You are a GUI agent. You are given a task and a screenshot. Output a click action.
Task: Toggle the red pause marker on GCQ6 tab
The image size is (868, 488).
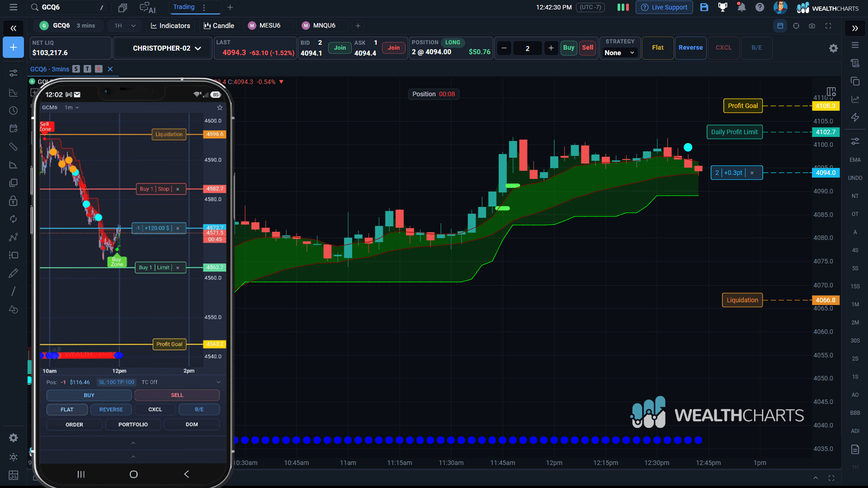click(x=99, y=69)
